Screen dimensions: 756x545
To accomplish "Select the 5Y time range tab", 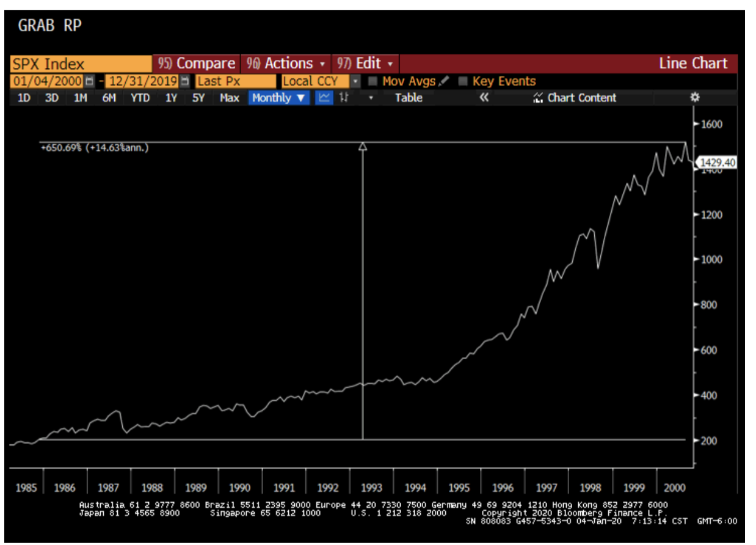I will click(x=198, y=98).
